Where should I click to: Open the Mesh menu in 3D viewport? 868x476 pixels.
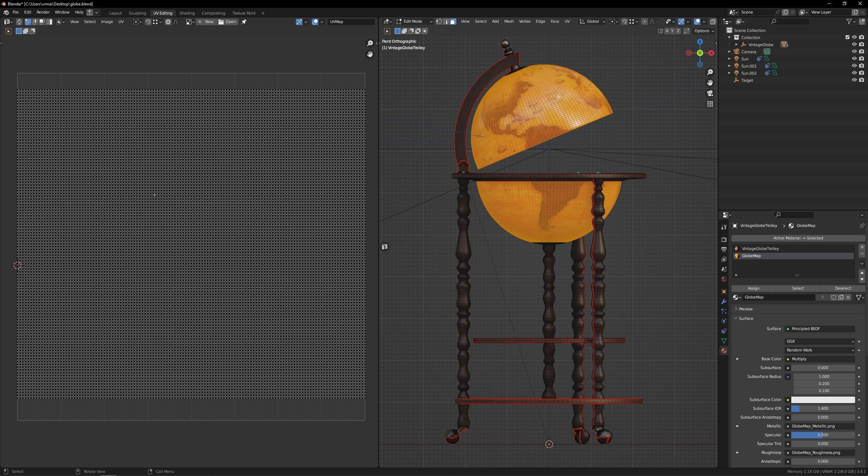pos(509,21)
